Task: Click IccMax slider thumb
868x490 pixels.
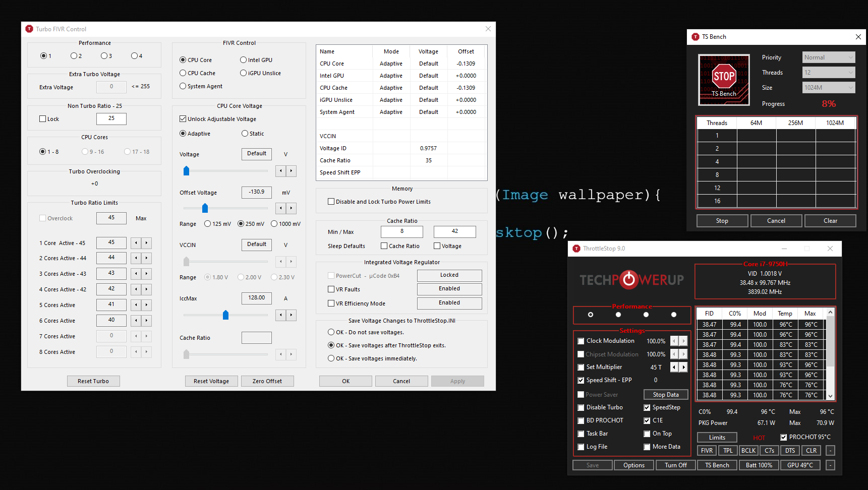Action: tap(225, 315)
